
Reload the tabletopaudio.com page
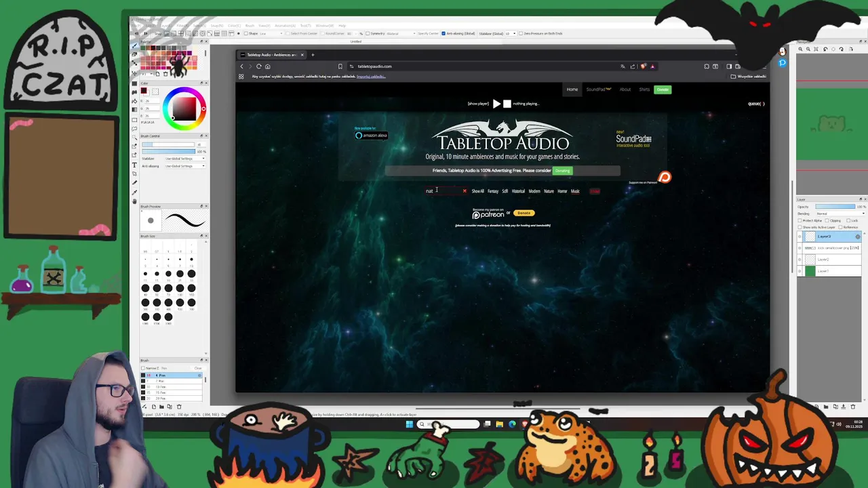(258, 66)
